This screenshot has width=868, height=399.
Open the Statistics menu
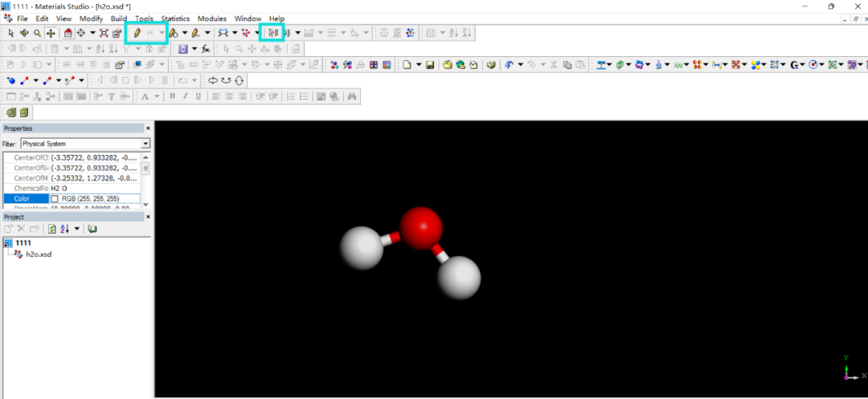(x=175, y=18)
